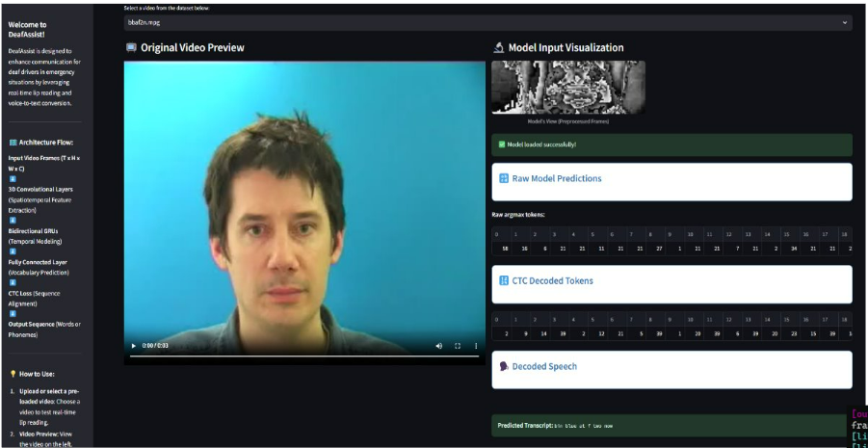Click the Model's View (Preprocessed Frames) caption
This screenshot has width=868, height=448.
[568, 121]
